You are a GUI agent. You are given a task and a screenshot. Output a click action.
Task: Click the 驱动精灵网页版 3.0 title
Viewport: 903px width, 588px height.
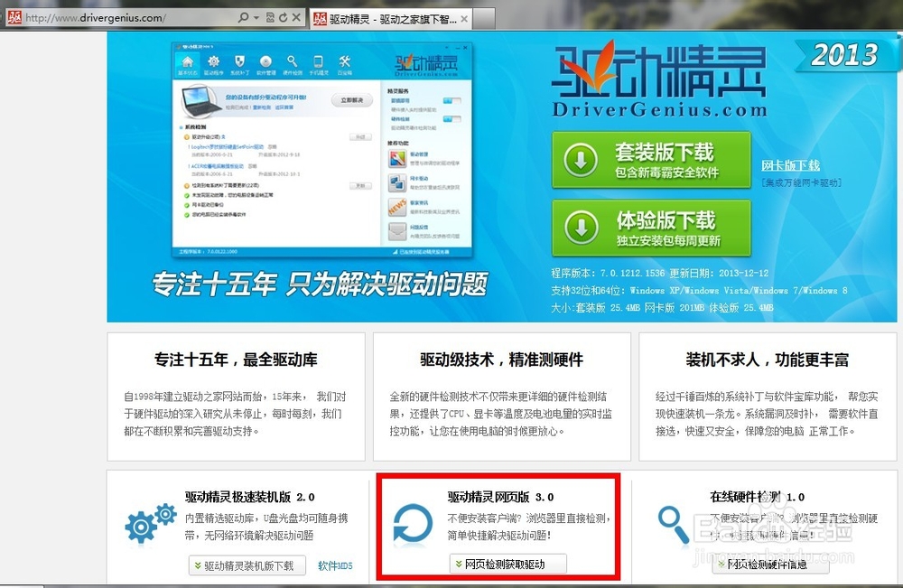(500, 497)
